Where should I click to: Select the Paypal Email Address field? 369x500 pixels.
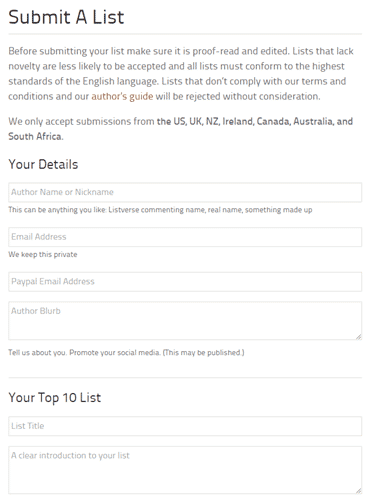[185, 282]
